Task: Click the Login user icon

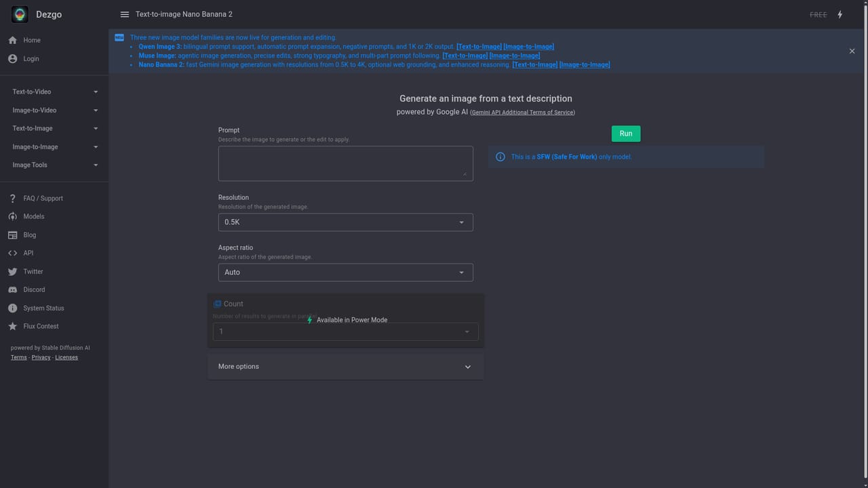Action: coord(12,59)
